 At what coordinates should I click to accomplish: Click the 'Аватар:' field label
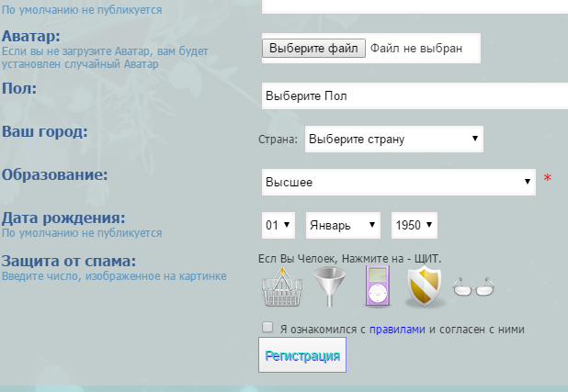point(31,36)
